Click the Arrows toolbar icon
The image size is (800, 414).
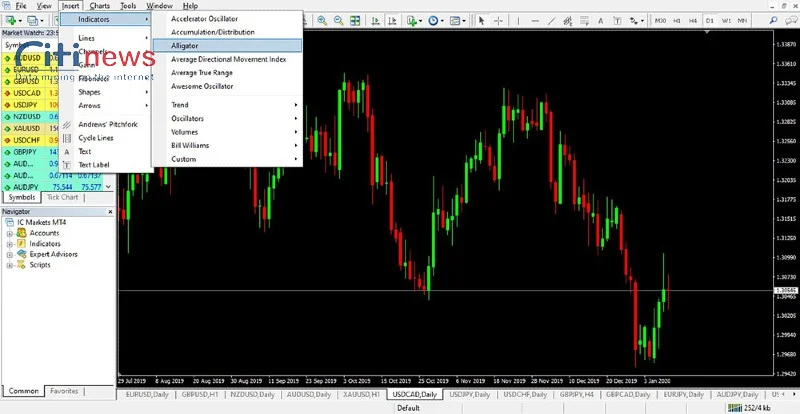634,20
